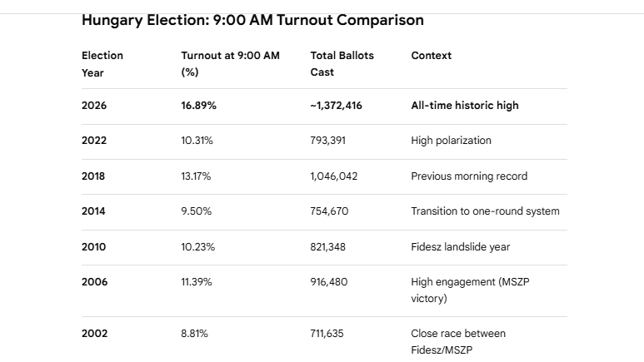
Task: Select the "Close race between Fidesz/MSZP" cell
Action: 458,341
